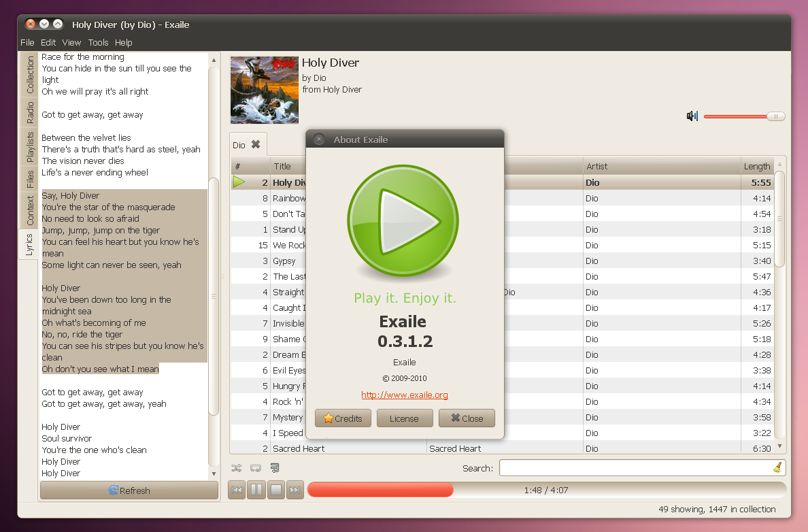Click the lyrics scroll up arrow

click(214, 60)
